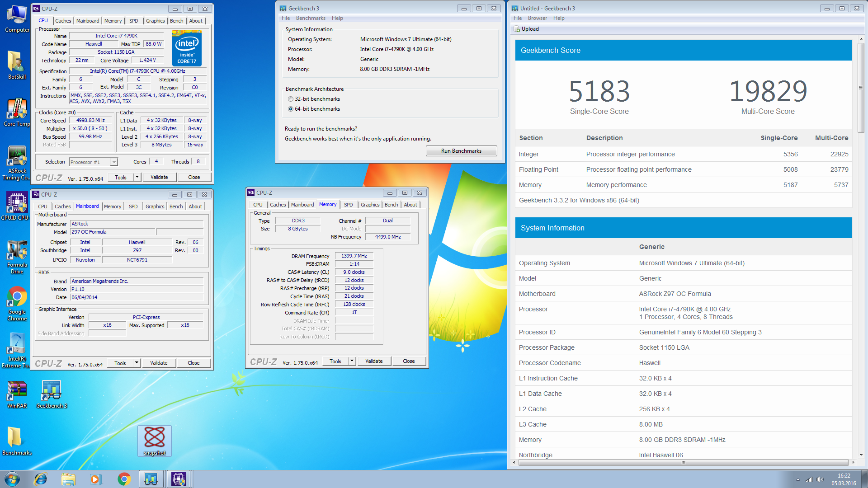Viewport: 868px width, 488px height.
Task: Click Run Benchmarks button
Action: pos(461,151)
